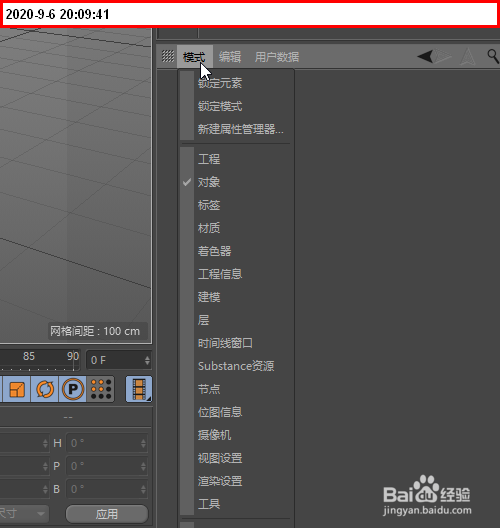This screenshot has height=528, width=500.
Task: Click the 网格间距 : 100 cm label
Action: point(95,331)
